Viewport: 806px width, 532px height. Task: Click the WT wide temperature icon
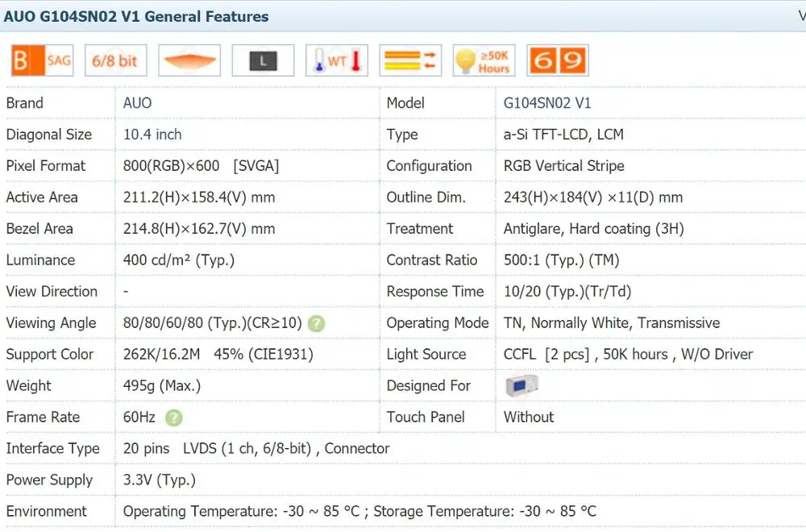tap(337, 60)
